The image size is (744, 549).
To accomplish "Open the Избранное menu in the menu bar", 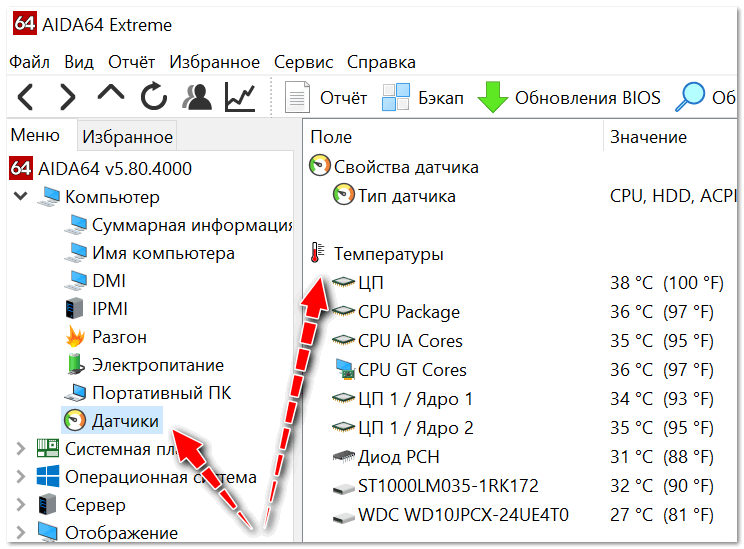I will coord(214,62).
